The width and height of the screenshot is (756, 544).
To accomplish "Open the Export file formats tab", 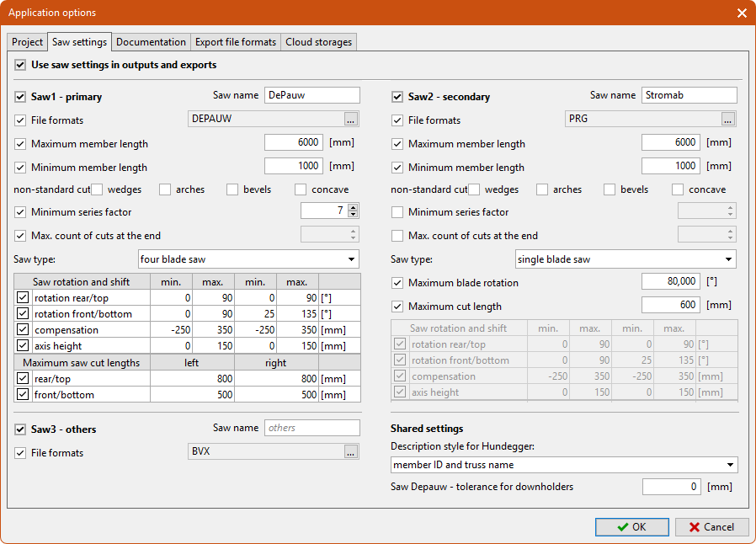I will pos(235,42).
